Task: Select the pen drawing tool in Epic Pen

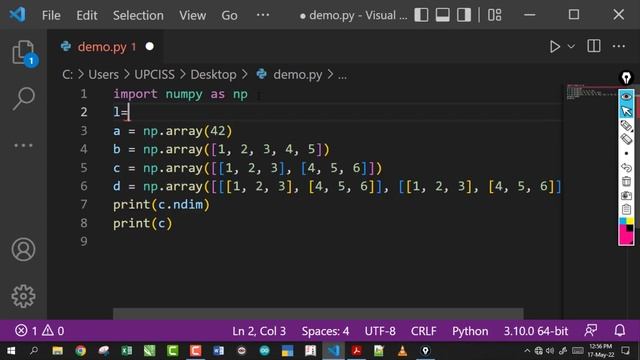Action: pos(626,125)
